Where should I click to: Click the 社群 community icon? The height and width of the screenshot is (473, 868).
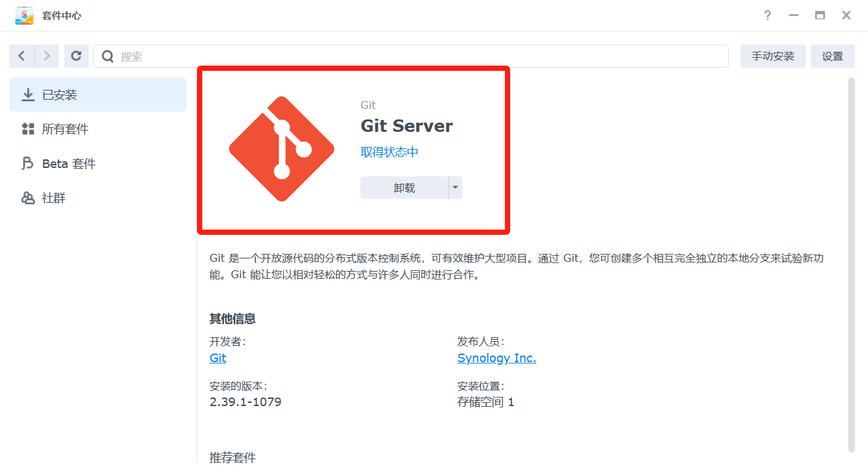pyautogui.click(x=28, y=197)
